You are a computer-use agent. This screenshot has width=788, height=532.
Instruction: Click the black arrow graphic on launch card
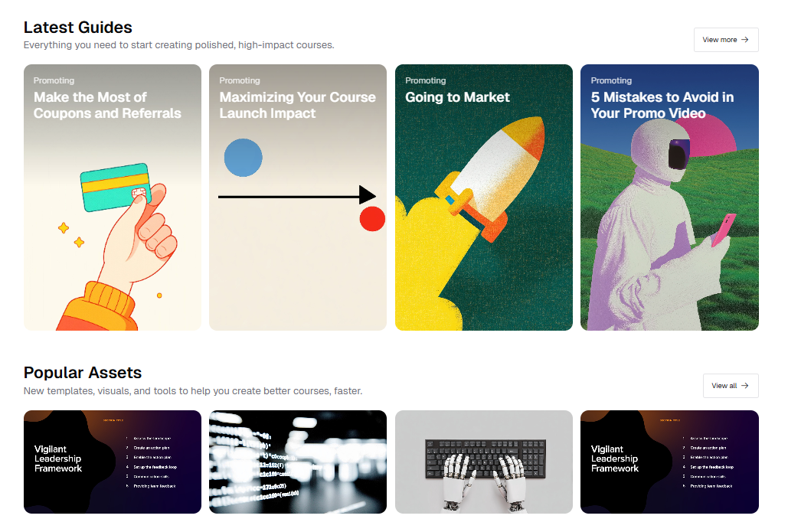[297, 195]
